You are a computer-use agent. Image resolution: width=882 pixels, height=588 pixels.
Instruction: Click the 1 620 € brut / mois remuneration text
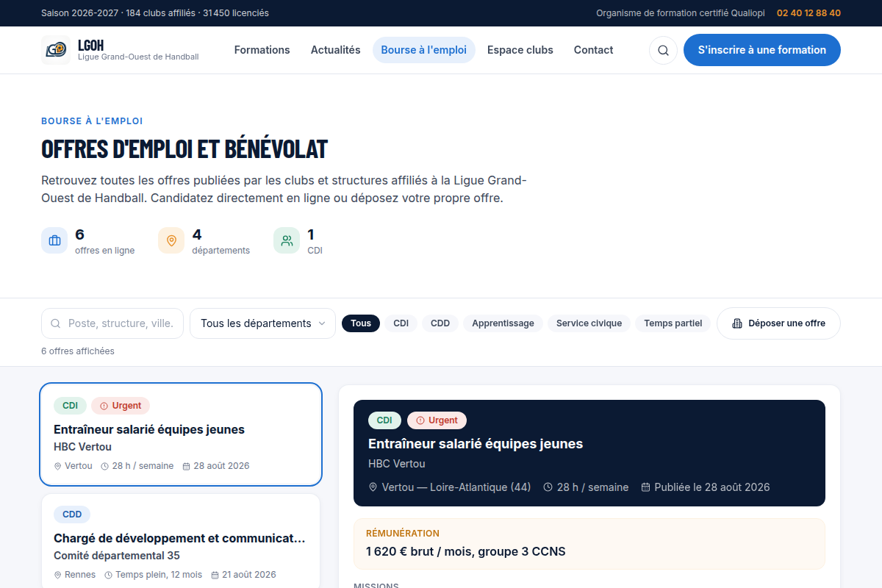(x=466, y=551)
